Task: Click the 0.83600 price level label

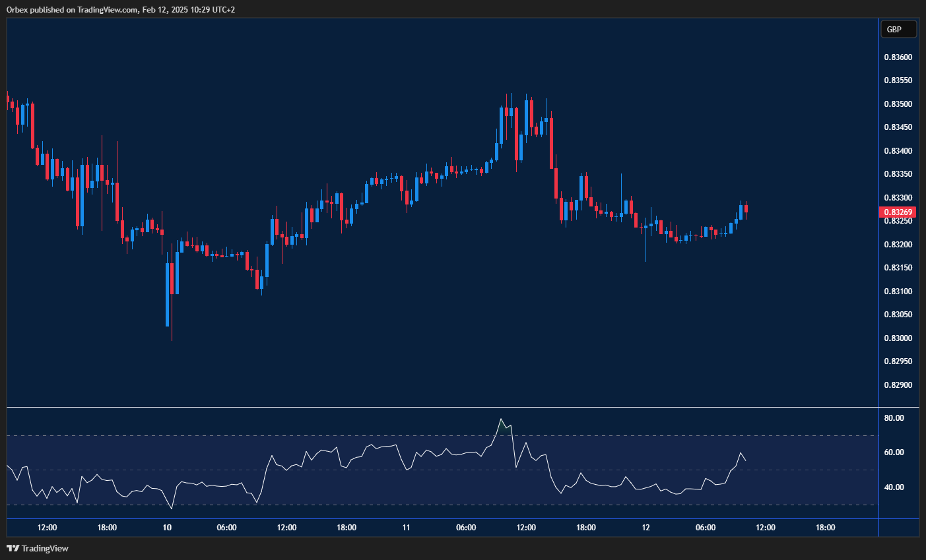Action: [898, 57]
